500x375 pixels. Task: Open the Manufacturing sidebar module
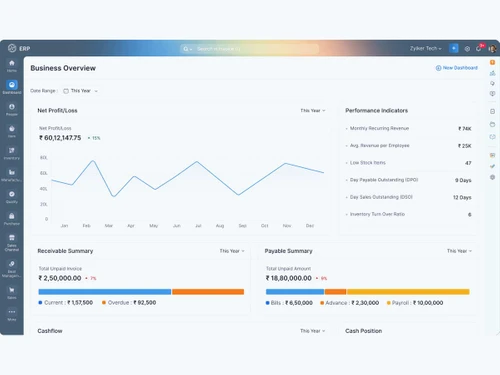[12, 175]
